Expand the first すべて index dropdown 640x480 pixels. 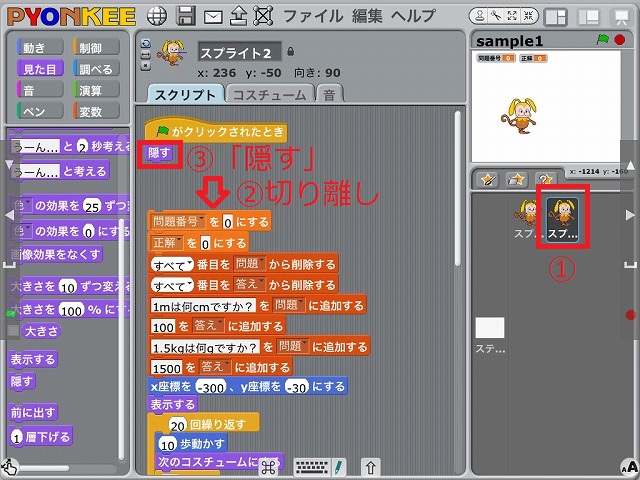pyautogui.click(x=189, y=264)
